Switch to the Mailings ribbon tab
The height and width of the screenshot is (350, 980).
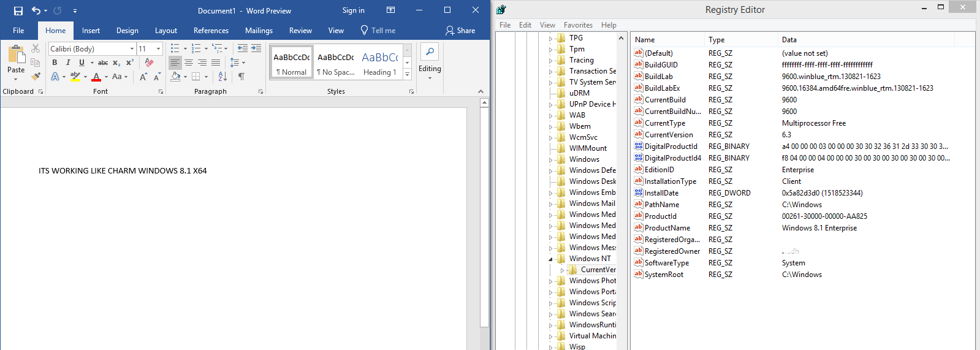click(x=259, y=31)
